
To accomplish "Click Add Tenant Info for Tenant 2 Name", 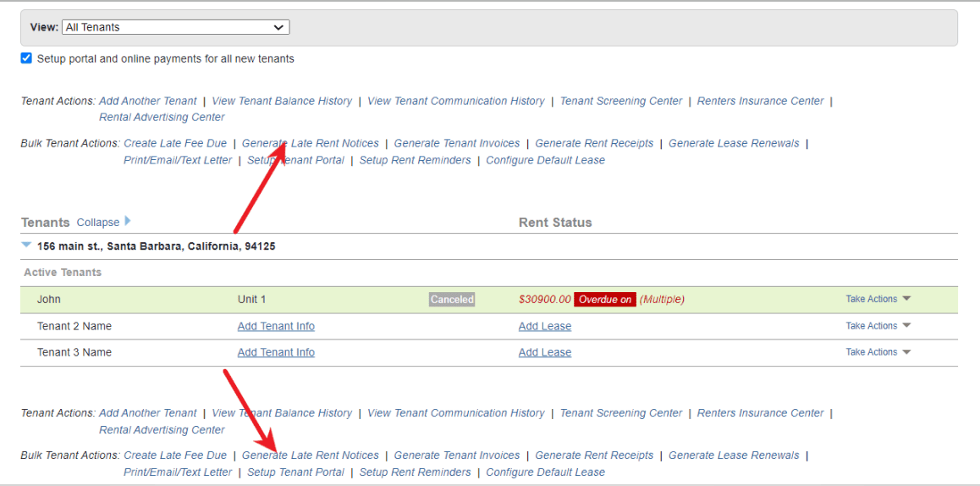I will click(x=276, y=327).
